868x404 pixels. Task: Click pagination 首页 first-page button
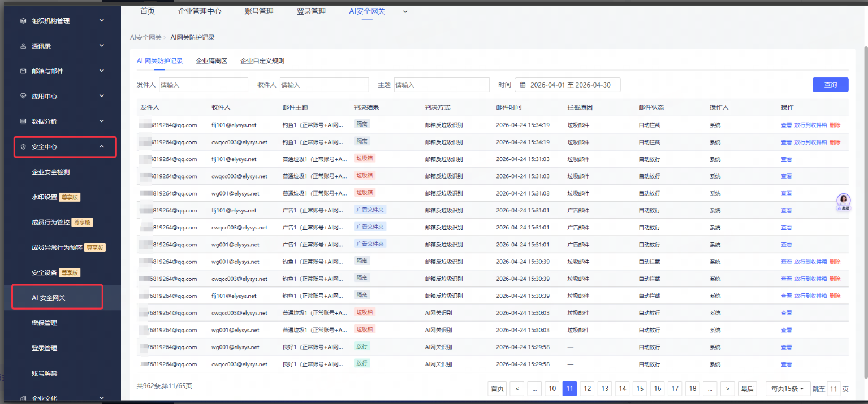click(497, 389)
